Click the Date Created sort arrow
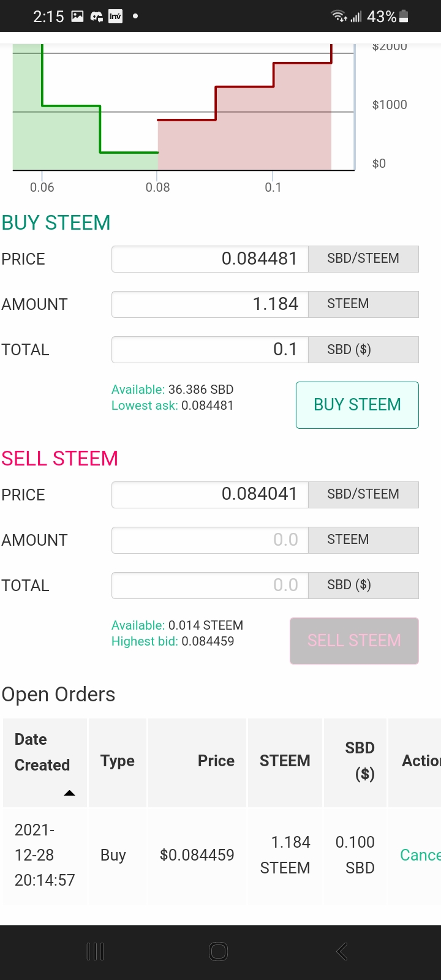This screenshot has height=980, width=441. 69,793
